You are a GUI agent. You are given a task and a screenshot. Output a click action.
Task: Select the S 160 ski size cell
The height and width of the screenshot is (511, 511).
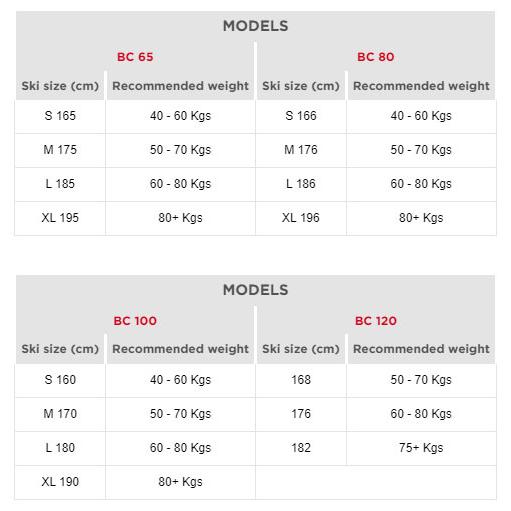click(60, 380)
